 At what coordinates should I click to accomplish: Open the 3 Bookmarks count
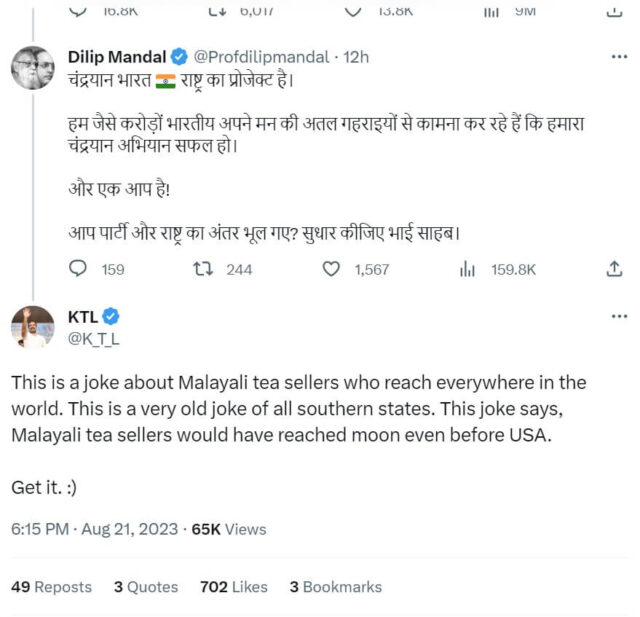[335, 587]
